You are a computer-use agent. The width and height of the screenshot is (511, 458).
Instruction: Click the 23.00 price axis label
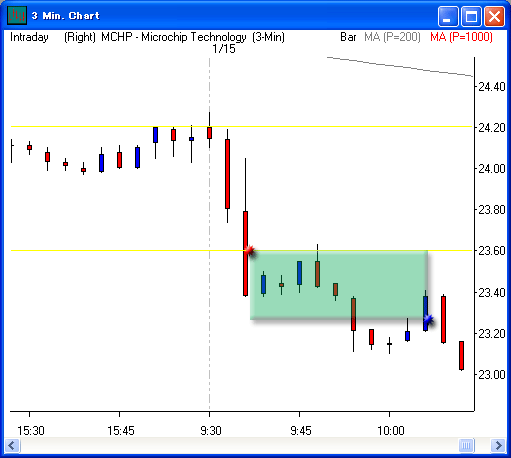point(492,375)
